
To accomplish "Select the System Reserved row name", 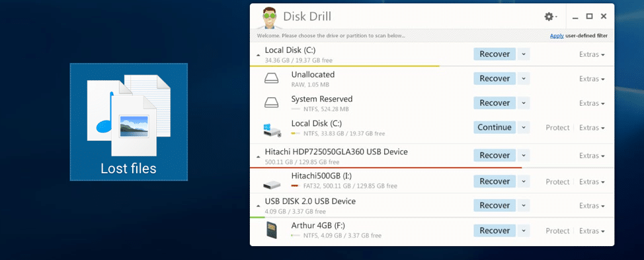I will click(322, 99).
